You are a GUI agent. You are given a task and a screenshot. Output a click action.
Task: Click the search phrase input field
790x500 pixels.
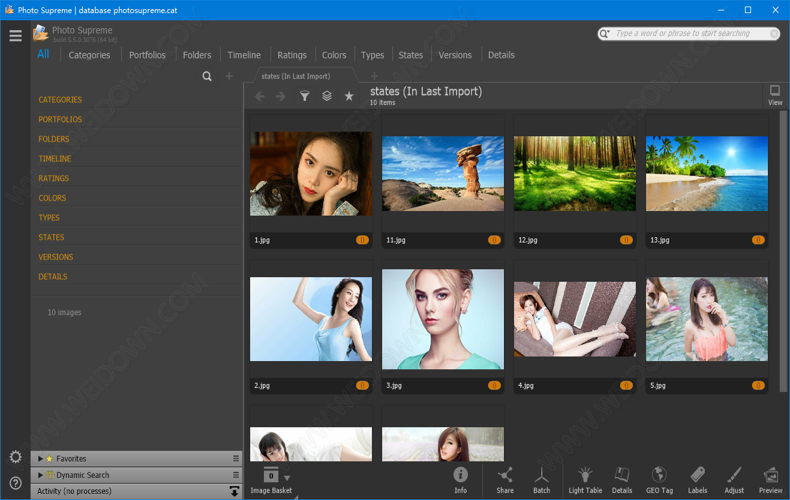(x=688, y=34)
